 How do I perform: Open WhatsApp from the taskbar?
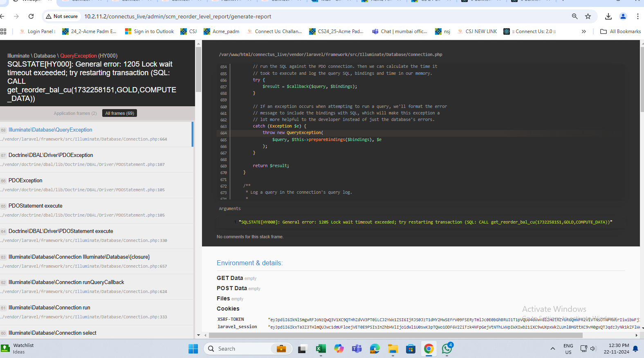point(447,349)
